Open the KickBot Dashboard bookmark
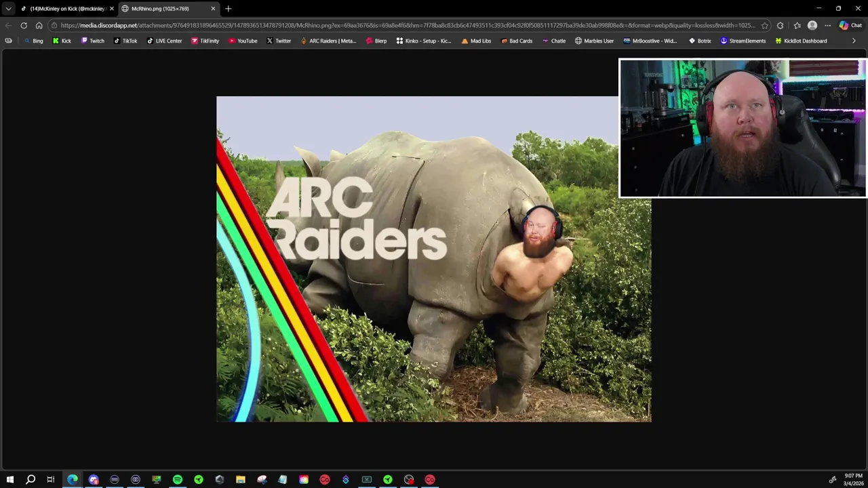The width and height of the screenshot is (868, 488). coord(801,41)
